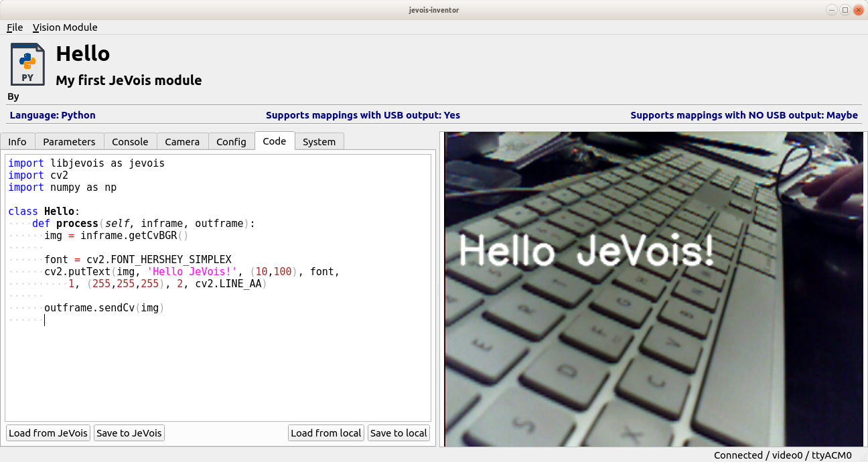Viewport: 868px width, 462px height.
Task: Click Save to local button
Action: [399, 433]
